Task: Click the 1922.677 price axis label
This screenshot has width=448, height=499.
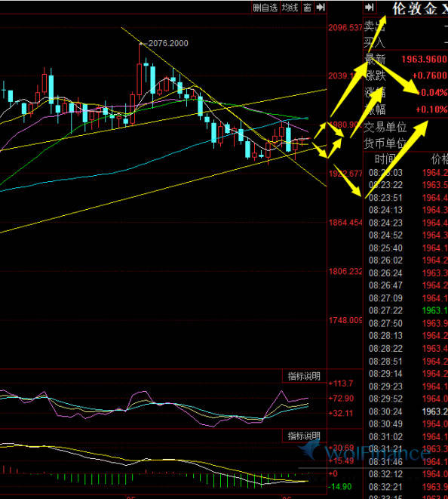Action: pyautogui.click(x=345, y=174)
